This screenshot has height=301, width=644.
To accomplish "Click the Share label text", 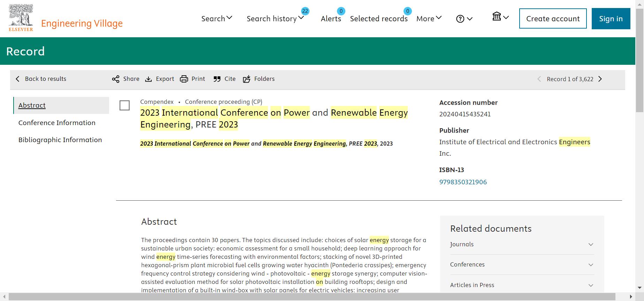I will tap(131, 79).
